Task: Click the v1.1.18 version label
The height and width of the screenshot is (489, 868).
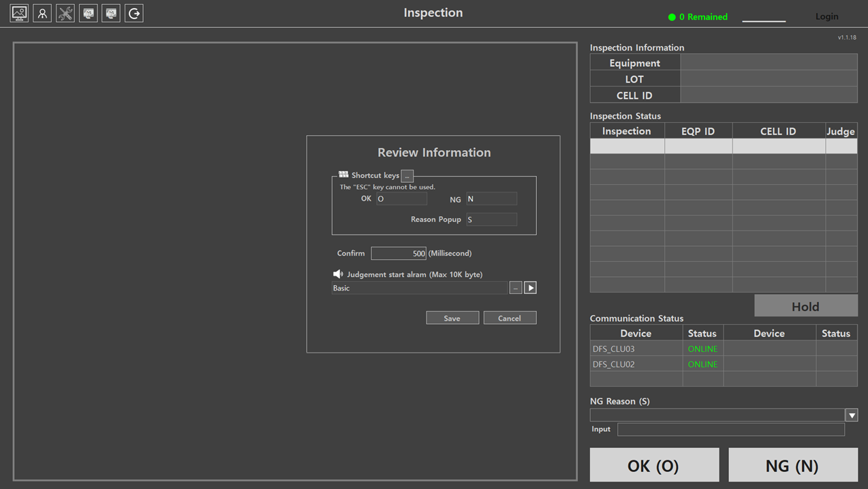Action: pos(847,38)
